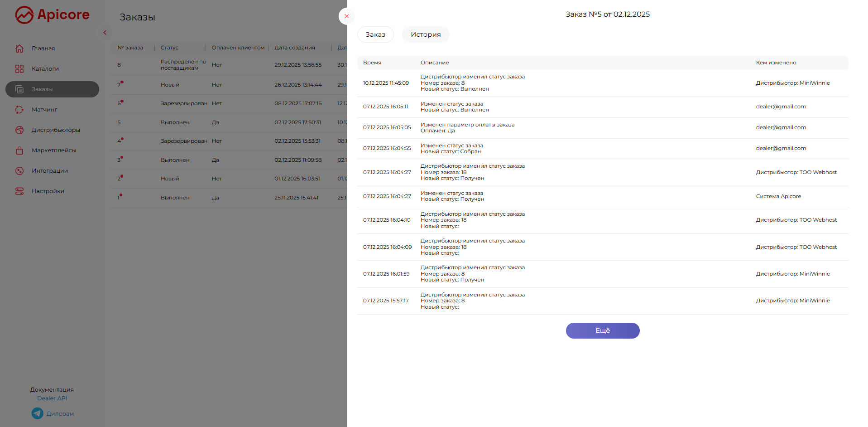Click the Telegram icon near Дилерам
This screenshot has width=868, height=427.
[x=38, y=413]
